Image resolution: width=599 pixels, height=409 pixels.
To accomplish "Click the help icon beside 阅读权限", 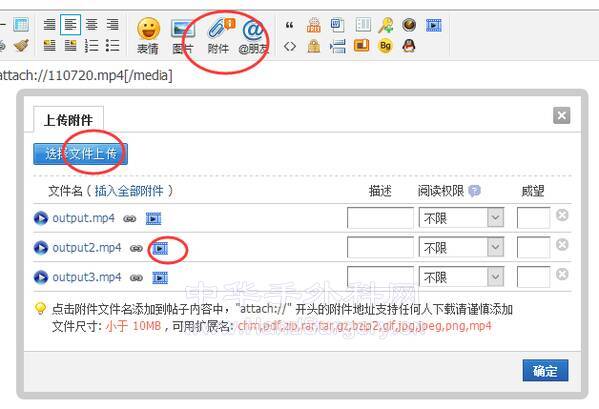I will tap(474, 191).
